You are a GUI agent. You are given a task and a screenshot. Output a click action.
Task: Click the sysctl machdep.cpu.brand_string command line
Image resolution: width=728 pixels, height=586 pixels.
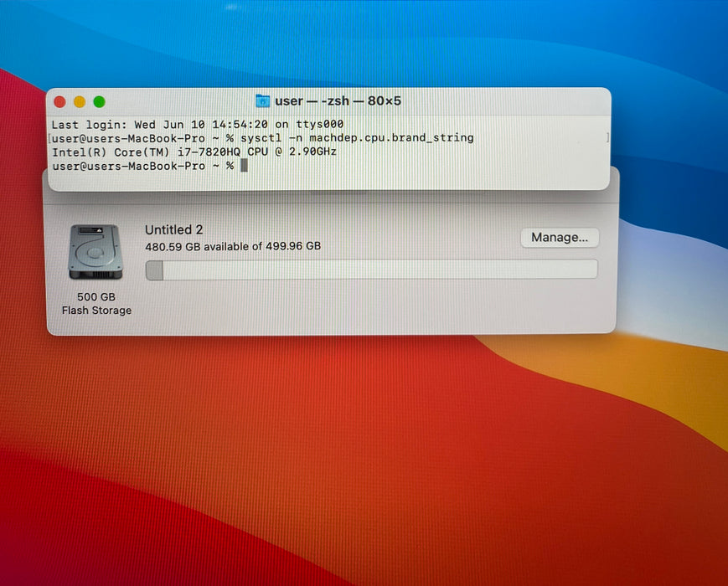(x=263, y=138)
